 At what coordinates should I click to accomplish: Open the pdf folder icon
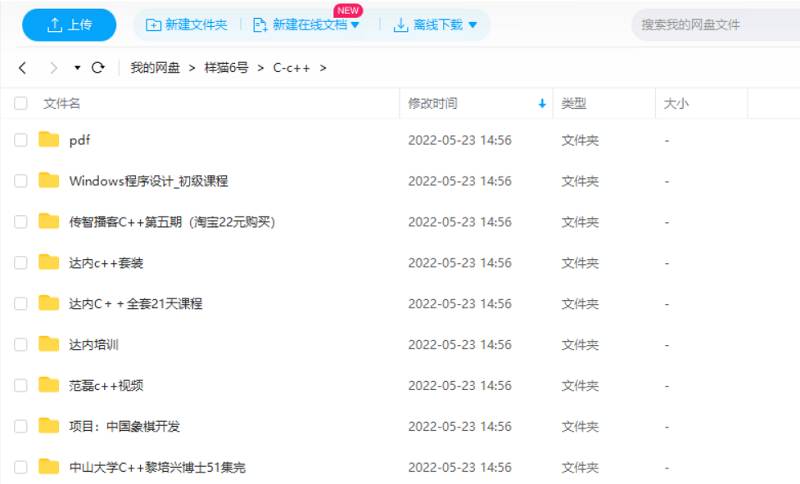(x=49, y=140)
